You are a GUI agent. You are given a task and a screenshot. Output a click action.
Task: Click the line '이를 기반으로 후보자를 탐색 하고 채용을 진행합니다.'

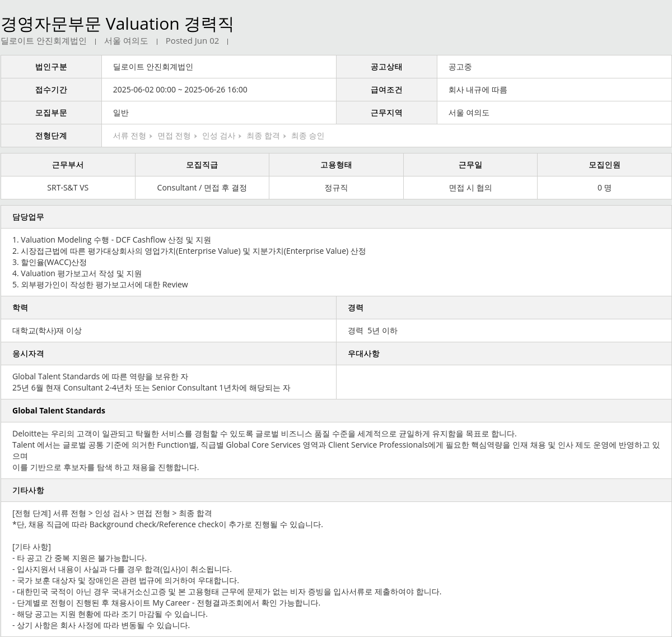pos(105,467)
